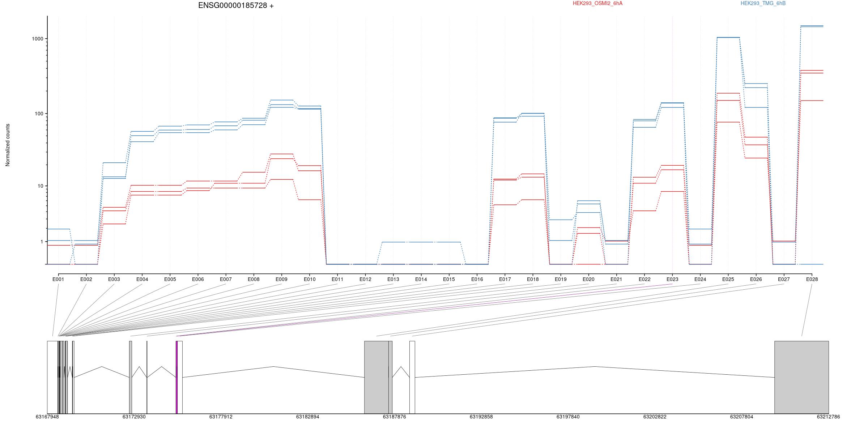
Task: Click the gene title ENSG00000185728 +
Action: point(236,5)
